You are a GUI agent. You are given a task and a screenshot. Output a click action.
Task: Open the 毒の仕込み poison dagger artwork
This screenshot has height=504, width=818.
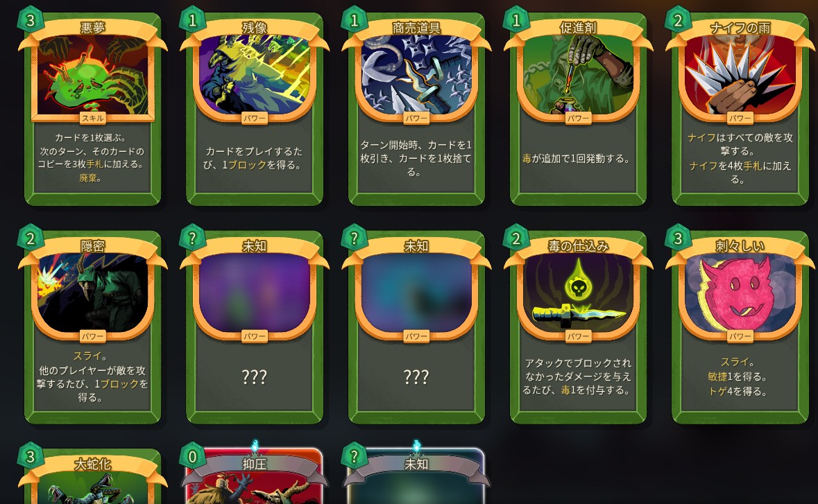click(578, 293)
